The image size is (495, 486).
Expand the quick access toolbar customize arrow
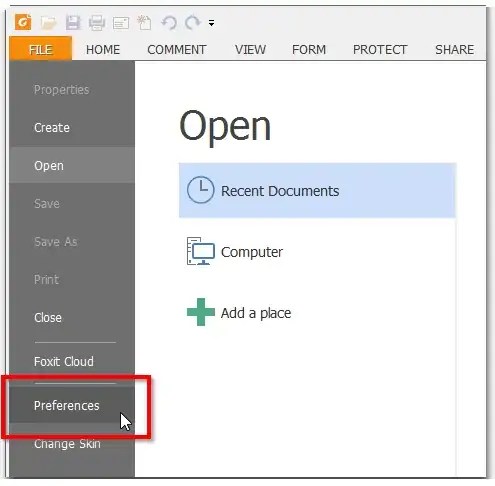point(211,23)
